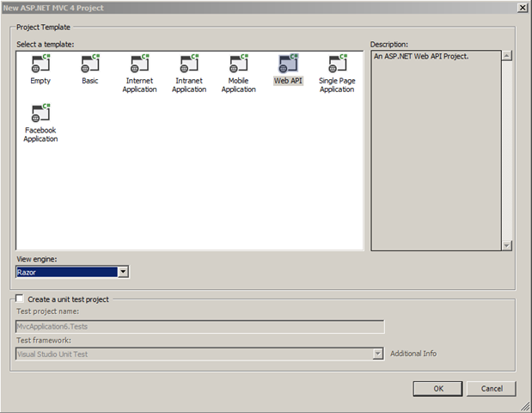This screenshot has width=532, height=413.
Task: Click the 'Single Page Application' template label
Action: [337, 85]
